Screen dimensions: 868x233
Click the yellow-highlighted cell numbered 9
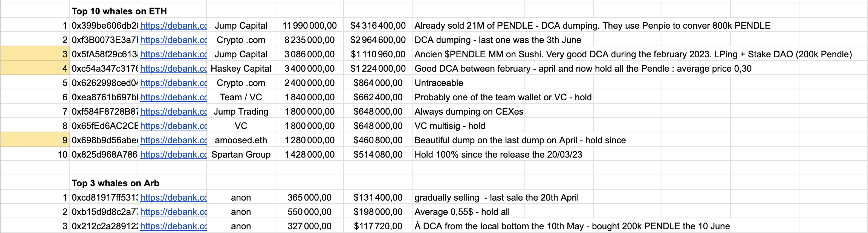[x=35, y=140]
